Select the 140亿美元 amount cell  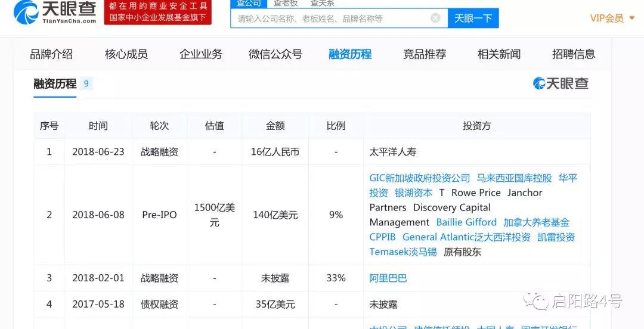(x=275, y=215)
